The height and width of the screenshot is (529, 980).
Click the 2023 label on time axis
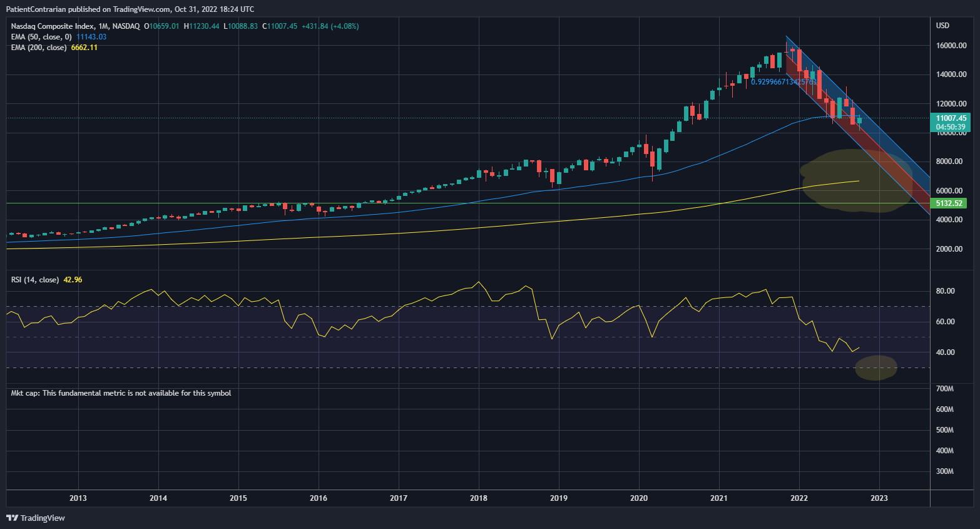point(879,498)
